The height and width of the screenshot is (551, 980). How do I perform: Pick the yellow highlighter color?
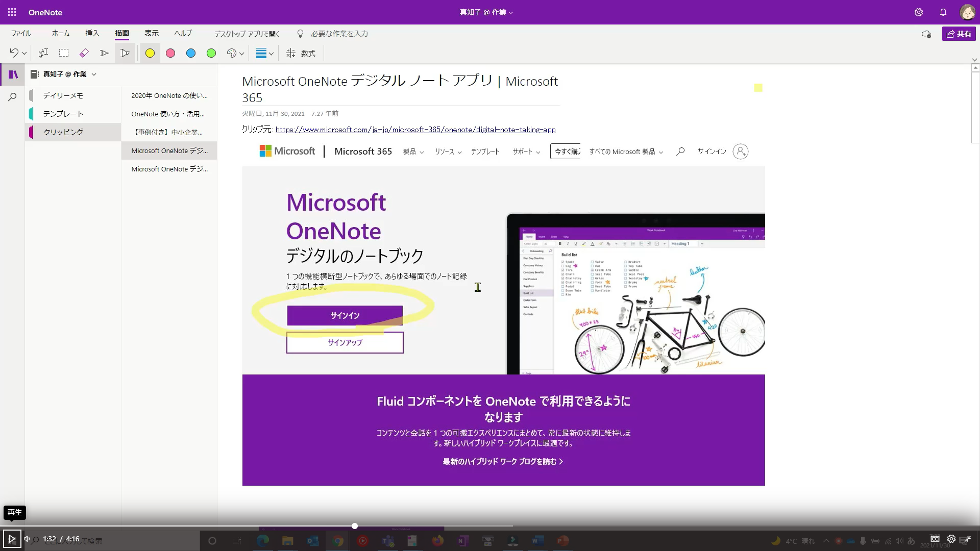click(150, 53)
